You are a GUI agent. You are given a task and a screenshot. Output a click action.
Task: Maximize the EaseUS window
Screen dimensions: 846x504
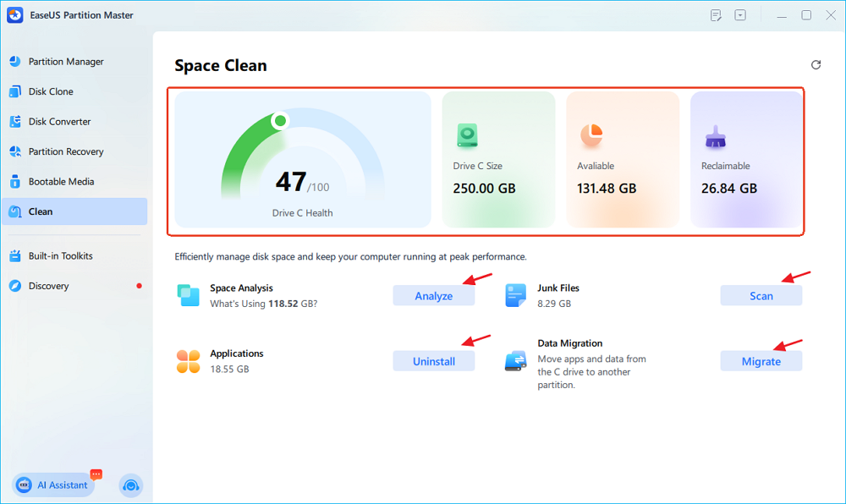point(806,15)
